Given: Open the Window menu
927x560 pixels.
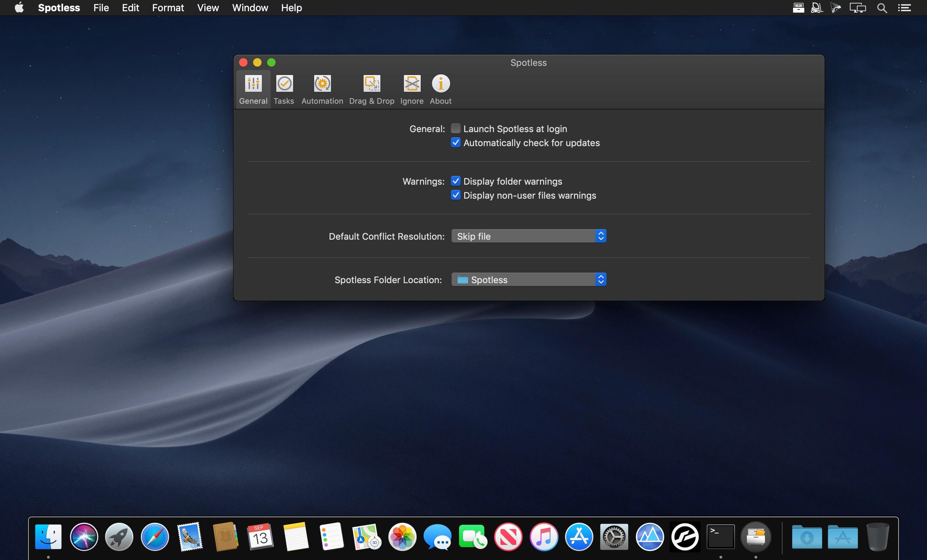Looking at the screenshot, I should [x=250, y=8].
